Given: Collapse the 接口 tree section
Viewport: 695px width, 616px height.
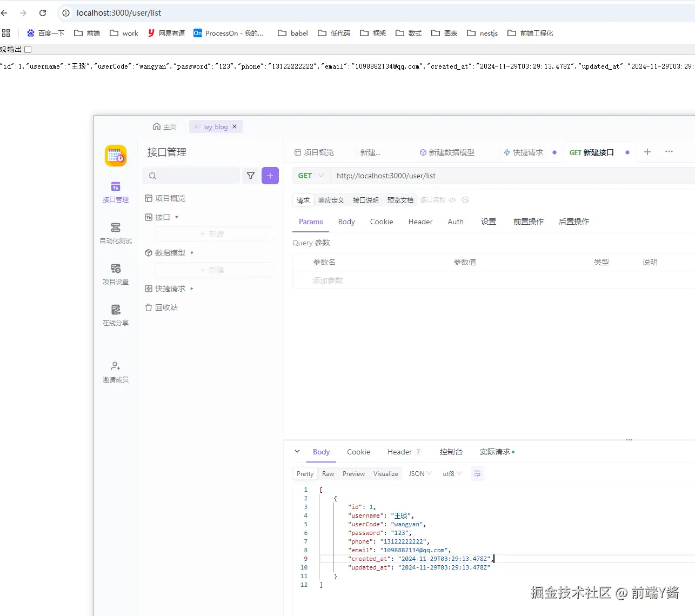Looking at the screenshot, I should tap(177, 217).
